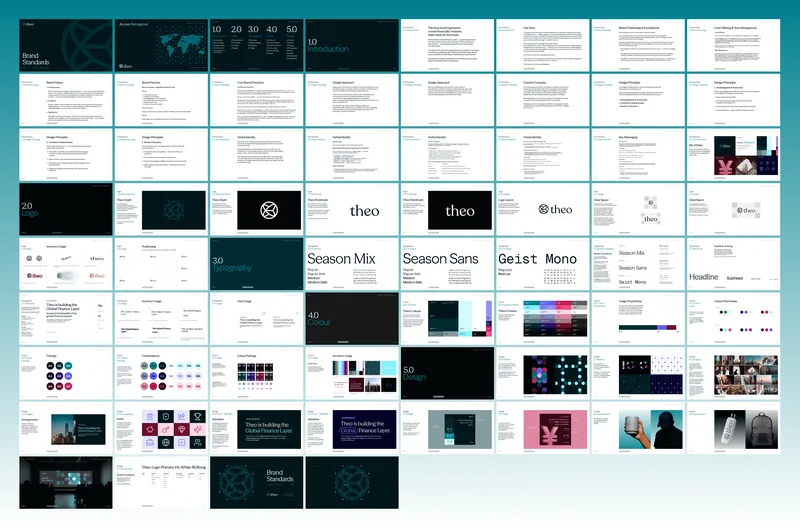Viewport: 800px width, 528px height.
Task: Open the Geist Mono typeface slide
Action: pos(543,264)
